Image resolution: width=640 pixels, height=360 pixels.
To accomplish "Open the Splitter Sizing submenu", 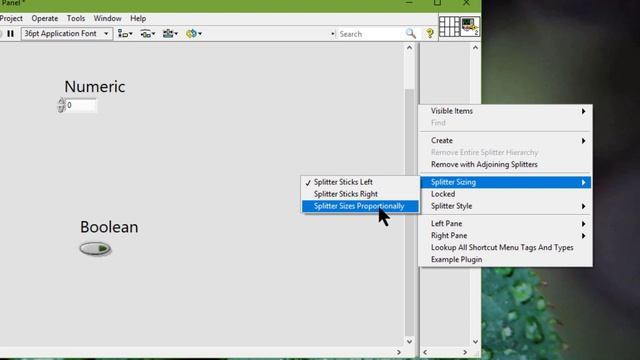I will tap(506, 182).
